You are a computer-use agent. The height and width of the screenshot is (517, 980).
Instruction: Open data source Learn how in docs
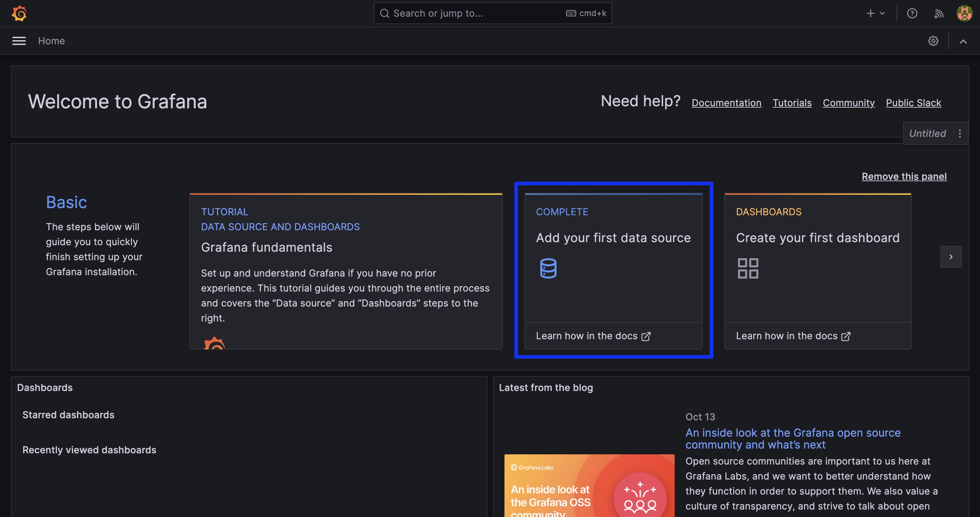pyautogui.click(x=593, y=336)
